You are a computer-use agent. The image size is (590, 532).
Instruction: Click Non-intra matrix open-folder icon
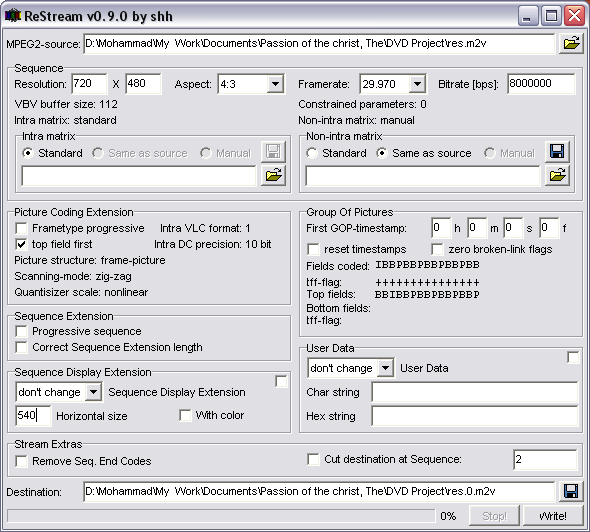point(557,175)
